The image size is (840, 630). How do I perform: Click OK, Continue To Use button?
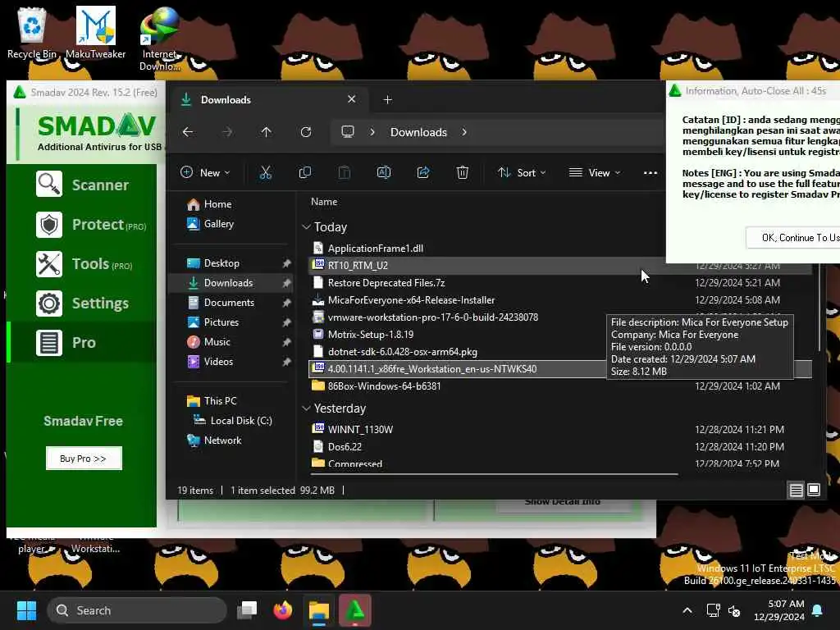[x=793, y=237]
